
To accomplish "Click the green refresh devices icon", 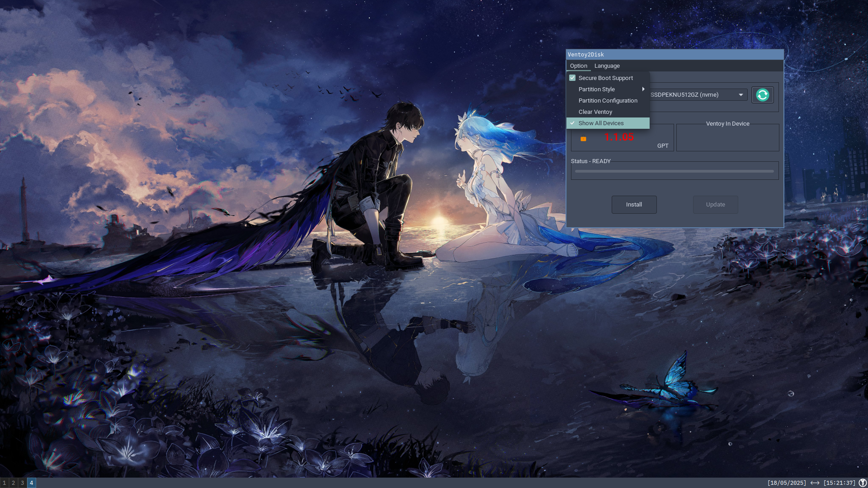I will tap(762, 95).
